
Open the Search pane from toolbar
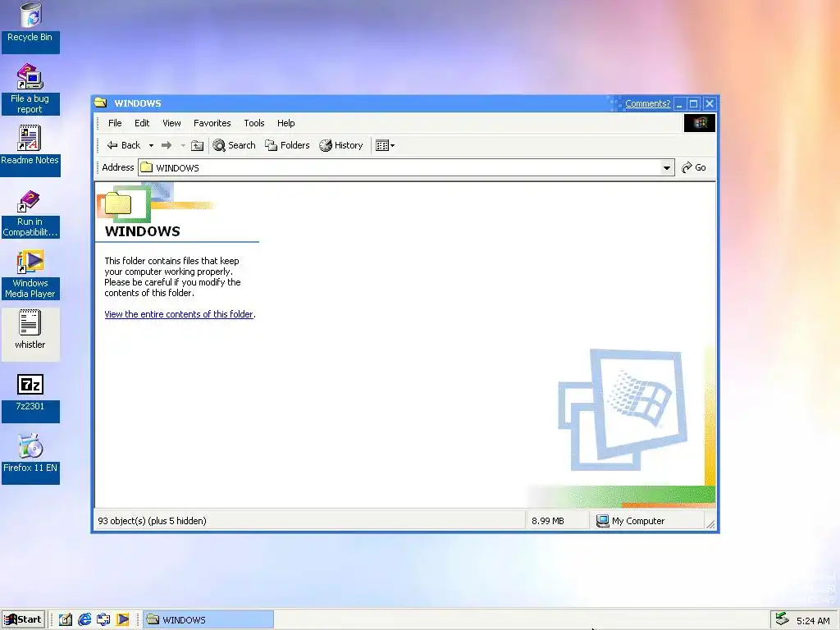[234, 145]
